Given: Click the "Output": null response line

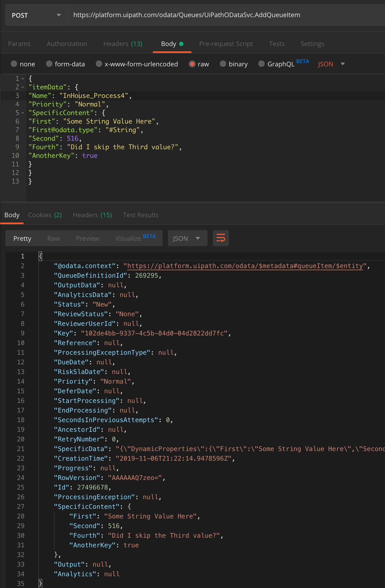Looking at the screenshot, I should coord(83,564).
